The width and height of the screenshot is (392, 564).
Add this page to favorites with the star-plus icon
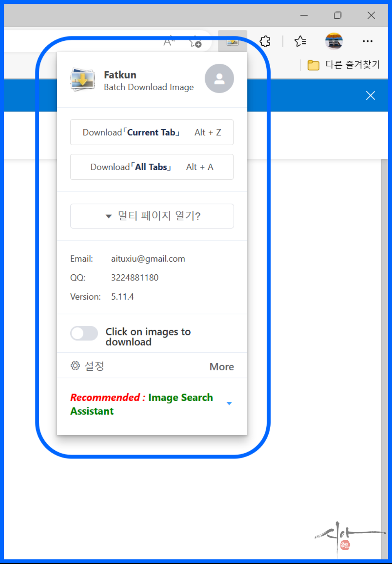click(195, 42)
